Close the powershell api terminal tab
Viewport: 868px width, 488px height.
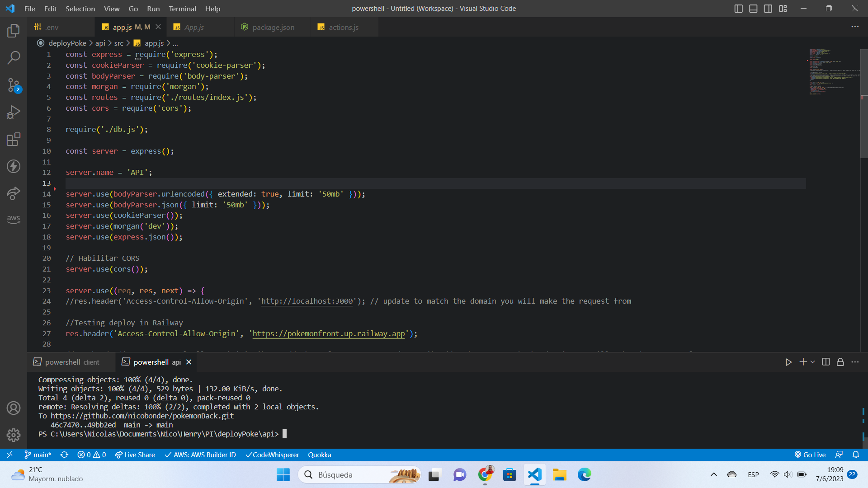coord(189,362)
